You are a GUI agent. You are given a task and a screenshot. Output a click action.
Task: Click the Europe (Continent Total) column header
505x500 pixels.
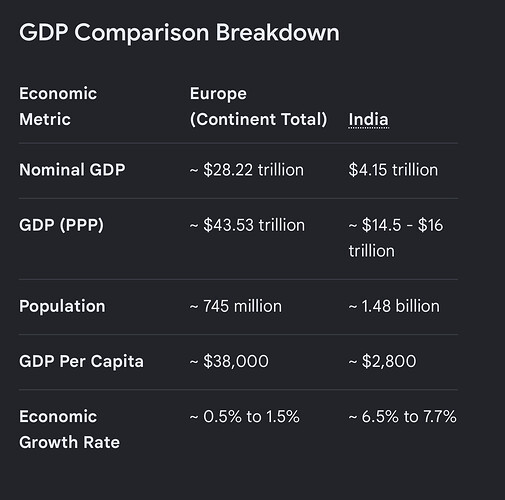click(x=259, y=106)
